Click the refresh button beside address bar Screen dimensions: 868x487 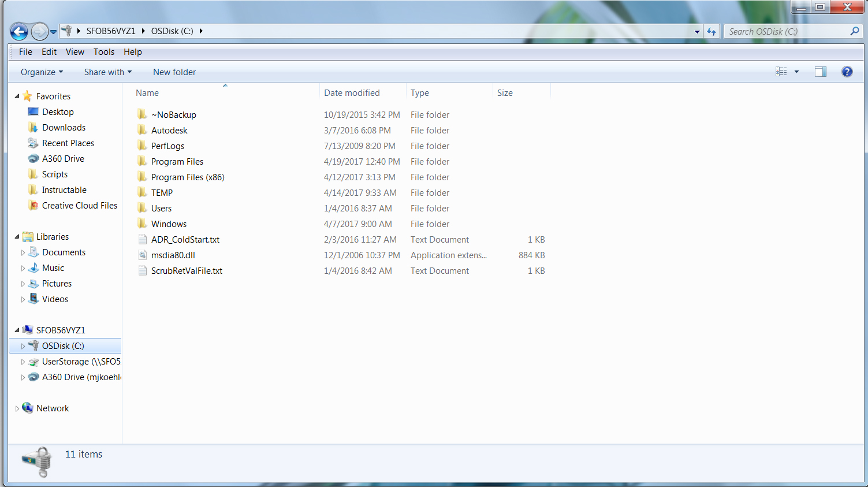[x=711, y=32]
